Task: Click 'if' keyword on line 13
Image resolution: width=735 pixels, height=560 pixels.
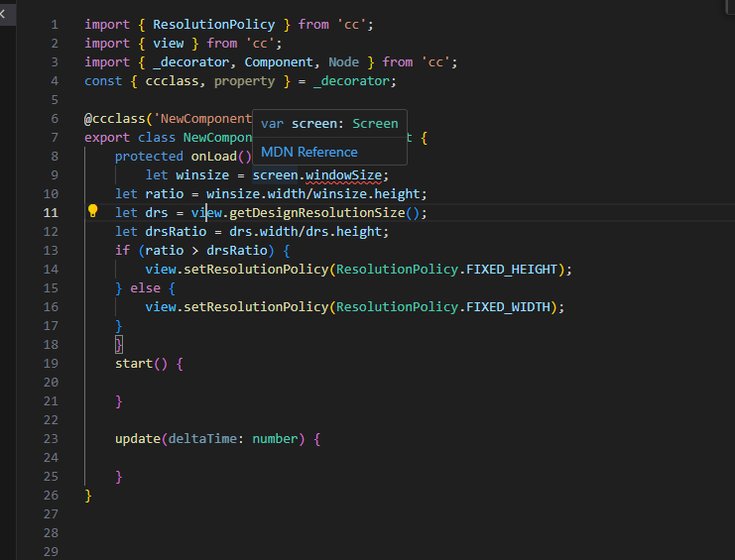Action: [122, 250]
